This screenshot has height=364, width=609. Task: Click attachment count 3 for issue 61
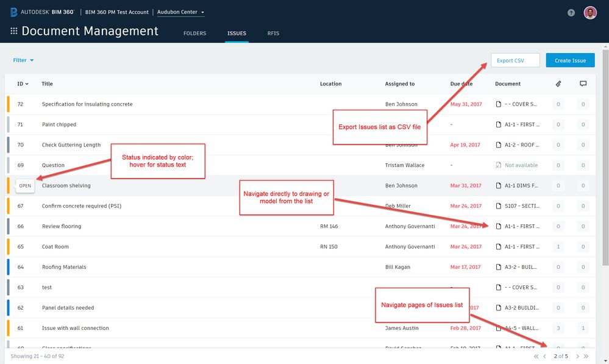point(558,328)
